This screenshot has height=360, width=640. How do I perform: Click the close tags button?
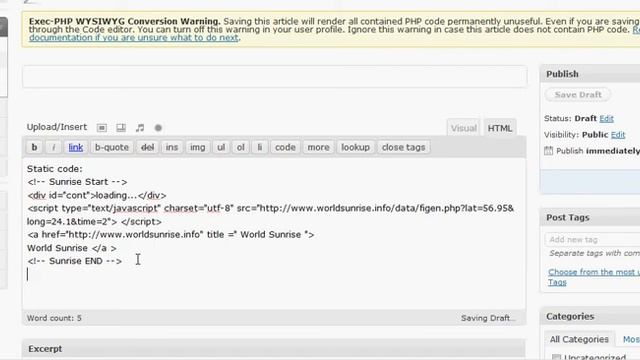tap(403, 147)
